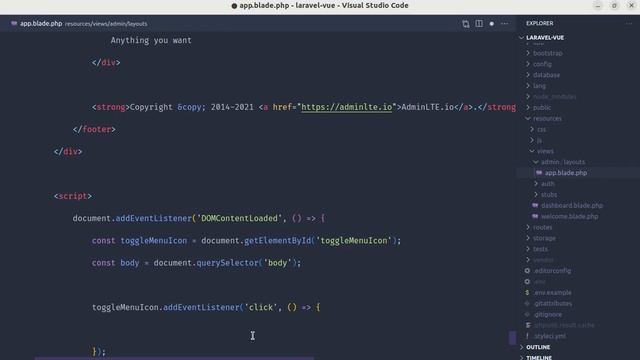Viewport: 640px width, 360px height.
Task: Collapse the resources folder
Action: 547,118
